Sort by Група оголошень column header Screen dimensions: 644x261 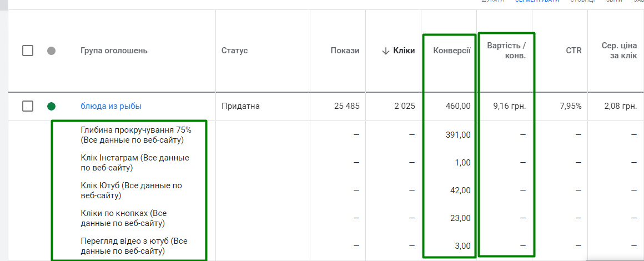pos(114,51)
